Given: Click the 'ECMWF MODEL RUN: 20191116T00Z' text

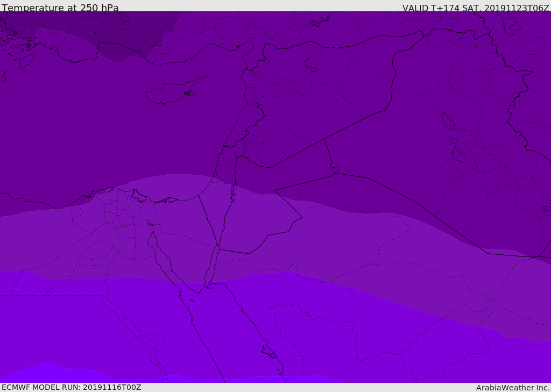Looking at the screenshot, I should coord(72,387).
